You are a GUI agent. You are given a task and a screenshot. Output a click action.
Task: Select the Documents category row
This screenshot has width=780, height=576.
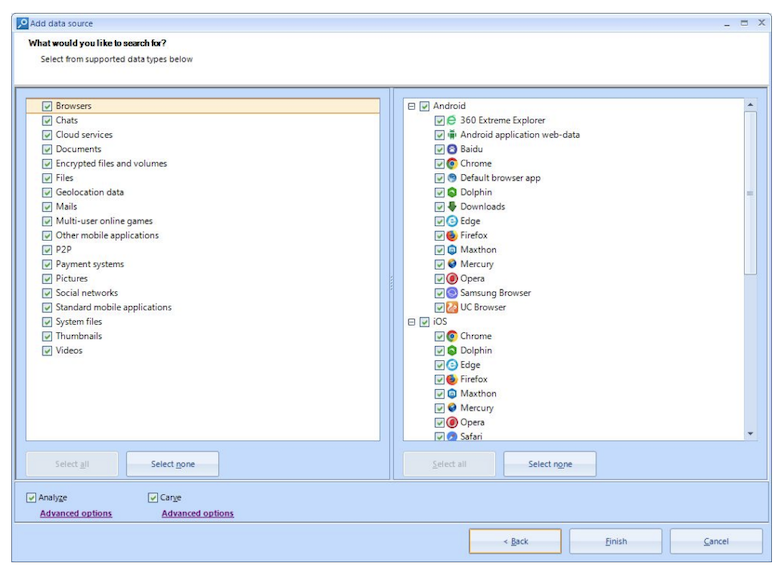(203, 149)
